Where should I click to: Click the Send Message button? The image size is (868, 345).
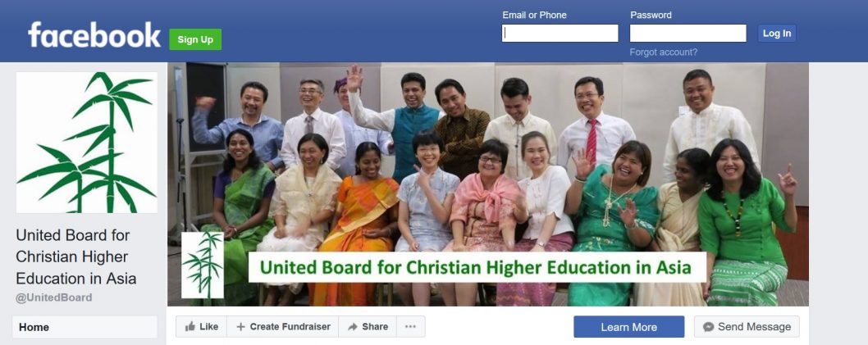coord(747,327)
